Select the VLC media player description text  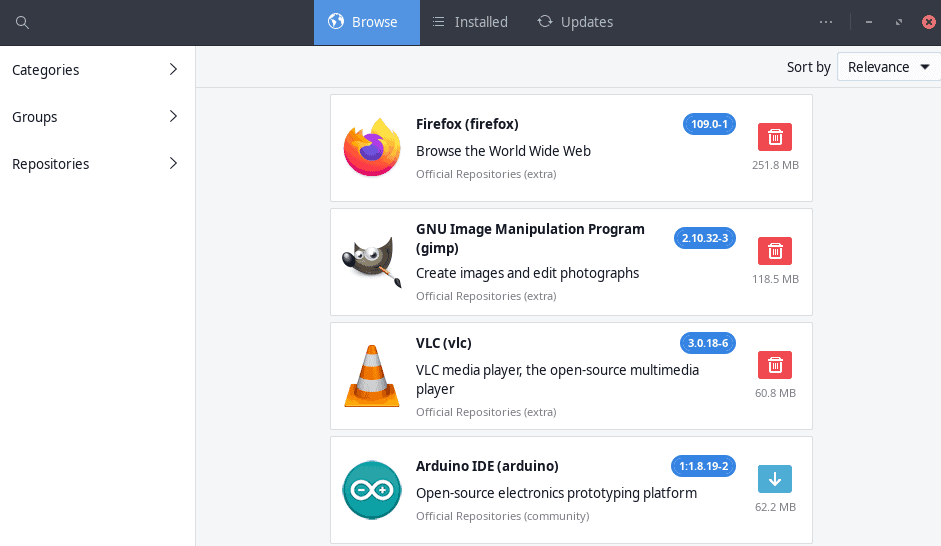point(558,379)
